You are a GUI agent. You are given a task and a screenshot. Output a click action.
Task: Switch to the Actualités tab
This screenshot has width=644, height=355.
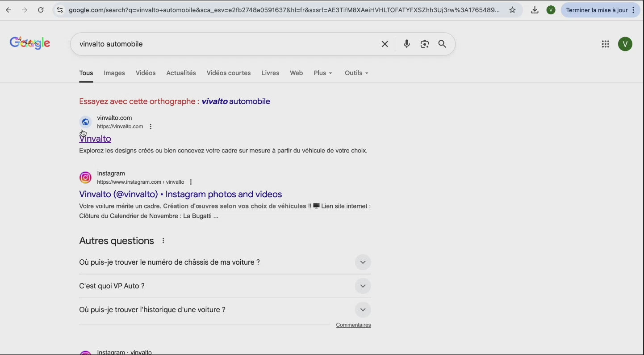(x=181, y=73)
